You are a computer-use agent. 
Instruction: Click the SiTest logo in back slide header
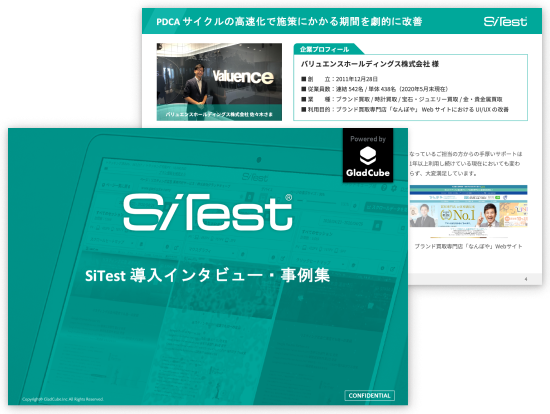(x=505, y=21)
